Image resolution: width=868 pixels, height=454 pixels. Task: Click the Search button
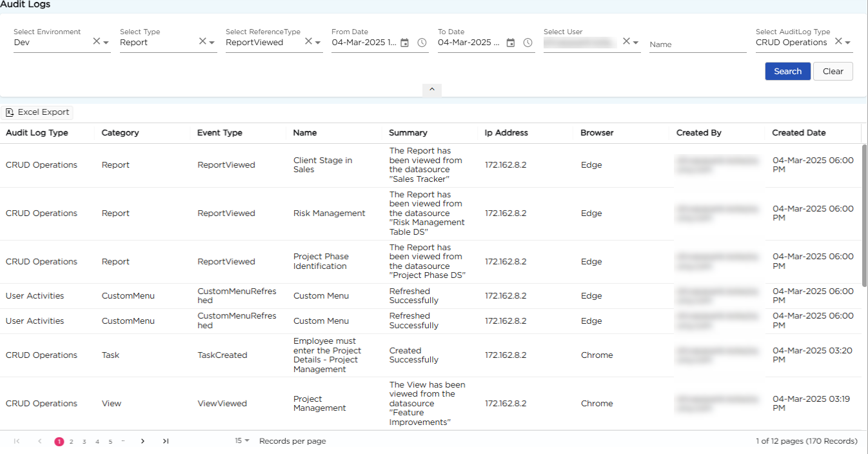tap(787, 72)
